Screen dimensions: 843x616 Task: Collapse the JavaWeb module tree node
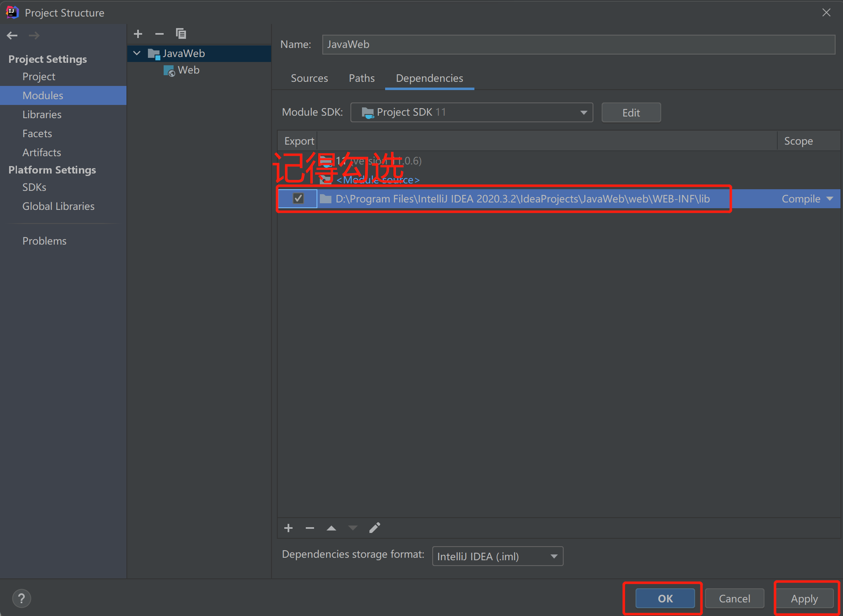click(x=137, y=53)
